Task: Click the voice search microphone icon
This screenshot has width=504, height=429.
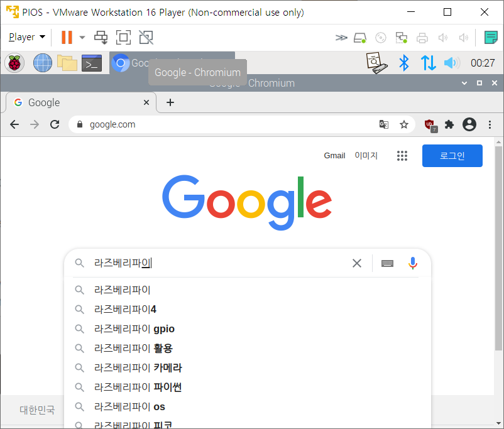Action: 412,263
